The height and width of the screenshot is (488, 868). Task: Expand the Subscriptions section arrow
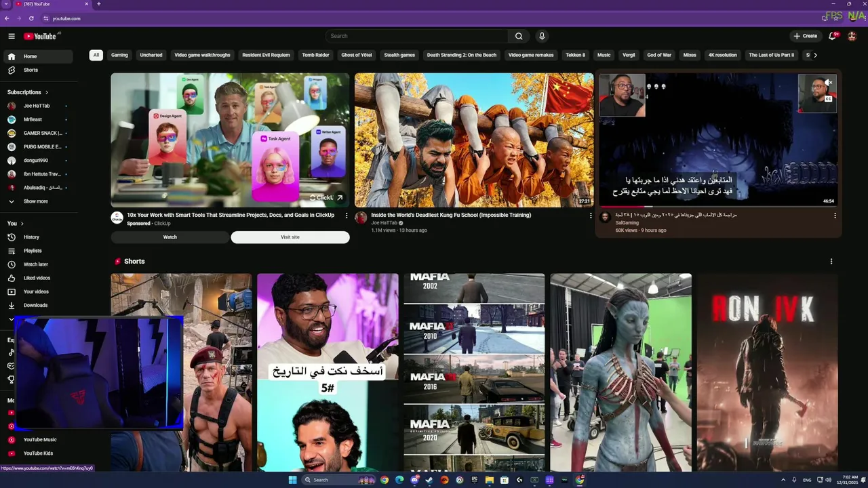tap(47, 92)
